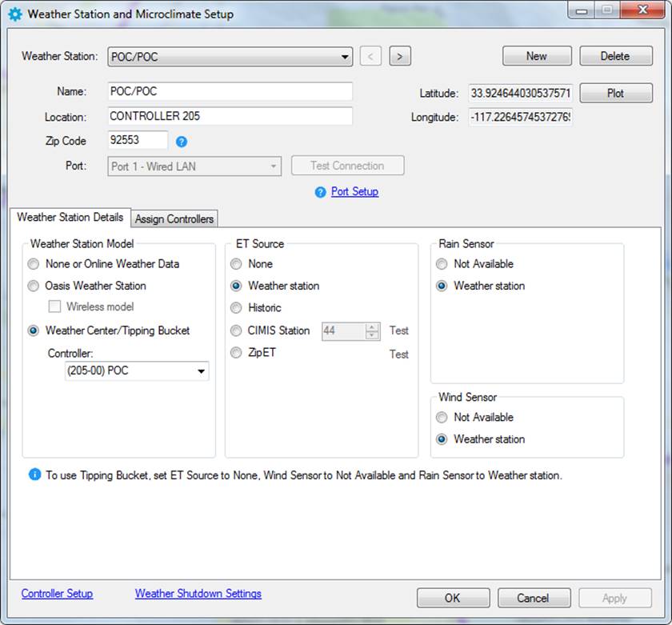
Task: Set ET Source to Historic
Action: pyautogui.click(x=256, y=307)
